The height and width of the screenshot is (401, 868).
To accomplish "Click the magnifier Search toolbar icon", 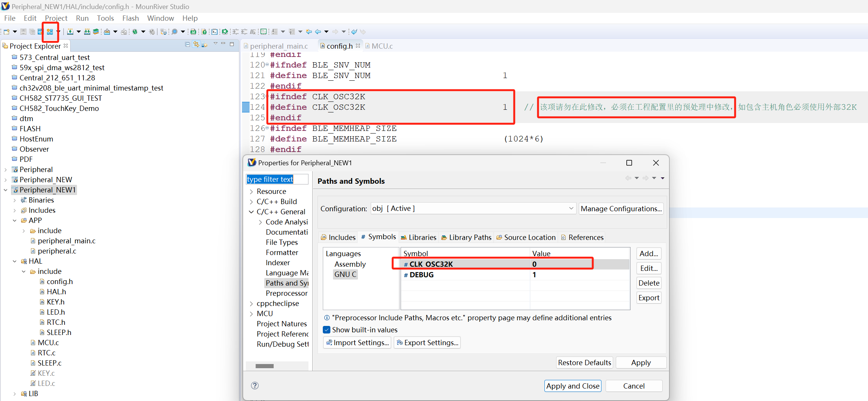I will click(x=174, y=32).
